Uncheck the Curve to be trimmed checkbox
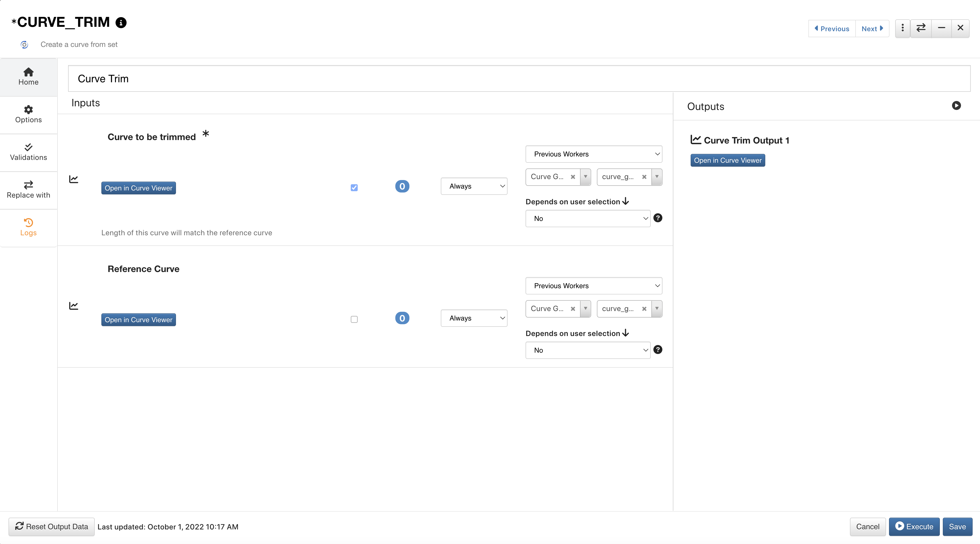The height and width of the screenshot is (544, 980). (354, 188)
